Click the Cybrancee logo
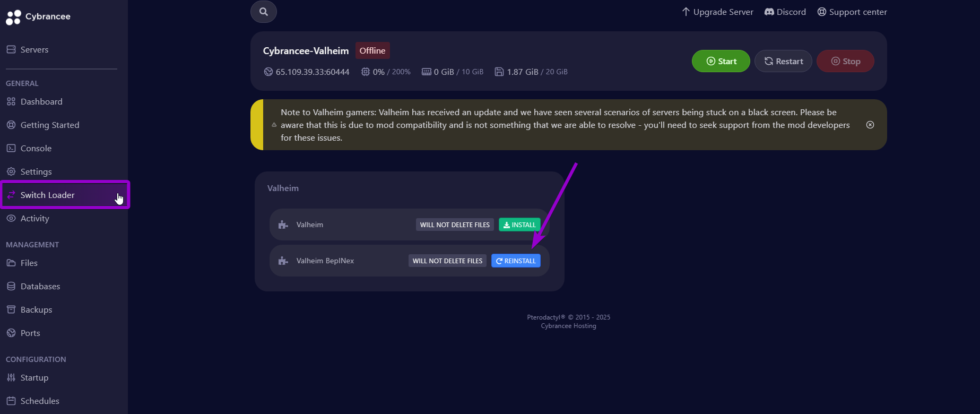The width and height of the screenshot is (980, 414). coord(38,17)
